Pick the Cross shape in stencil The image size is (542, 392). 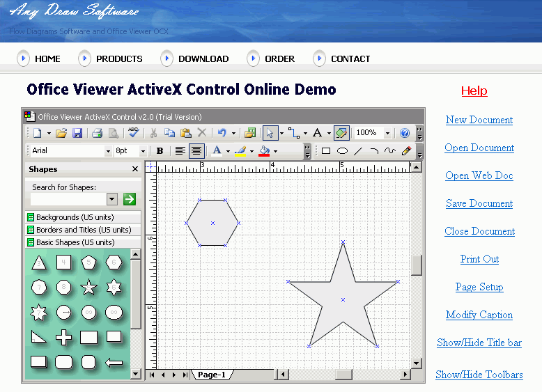point(64,337)
